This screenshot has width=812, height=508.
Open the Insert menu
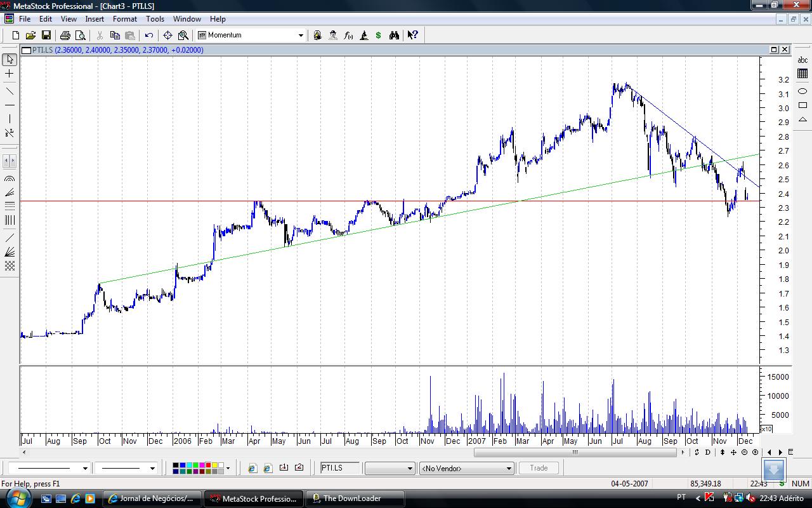pos(95,19)
